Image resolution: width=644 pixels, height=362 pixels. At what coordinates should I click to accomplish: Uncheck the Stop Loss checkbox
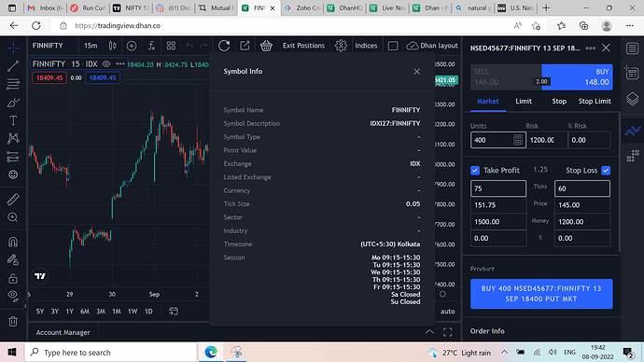[606, 171]
